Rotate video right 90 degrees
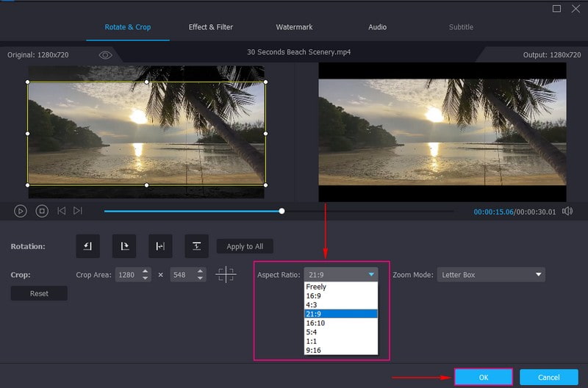588x388 pixels. tap(123, 246)
